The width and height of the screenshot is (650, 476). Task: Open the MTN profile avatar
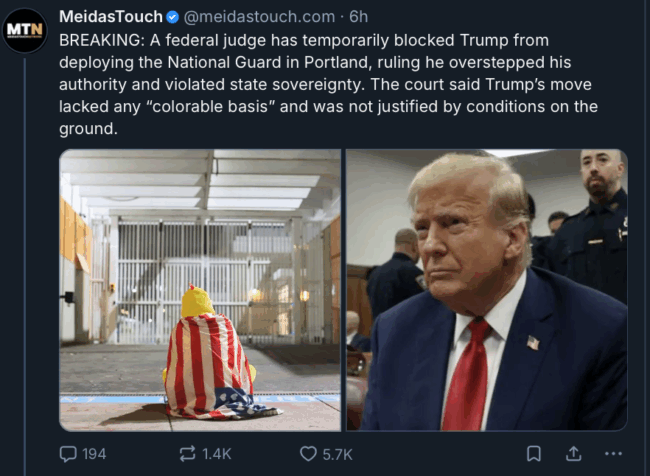[x=25, y=30]
